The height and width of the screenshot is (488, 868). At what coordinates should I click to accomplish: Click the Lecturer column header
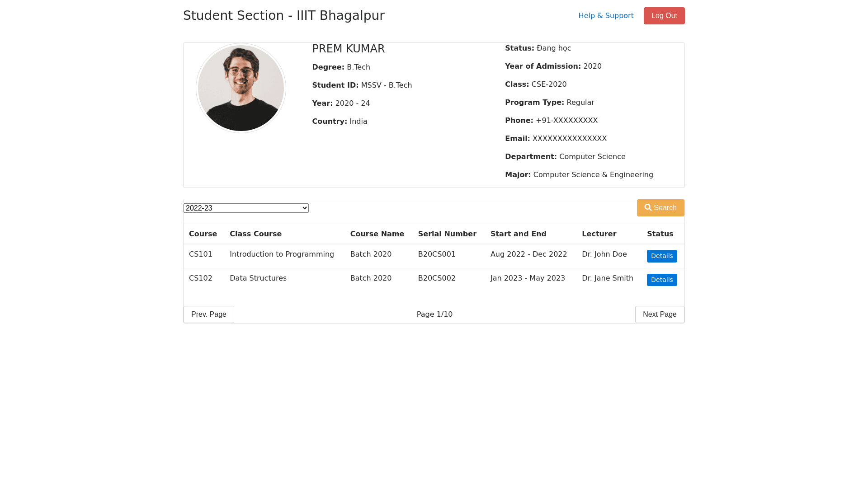[x=599, y=234]
